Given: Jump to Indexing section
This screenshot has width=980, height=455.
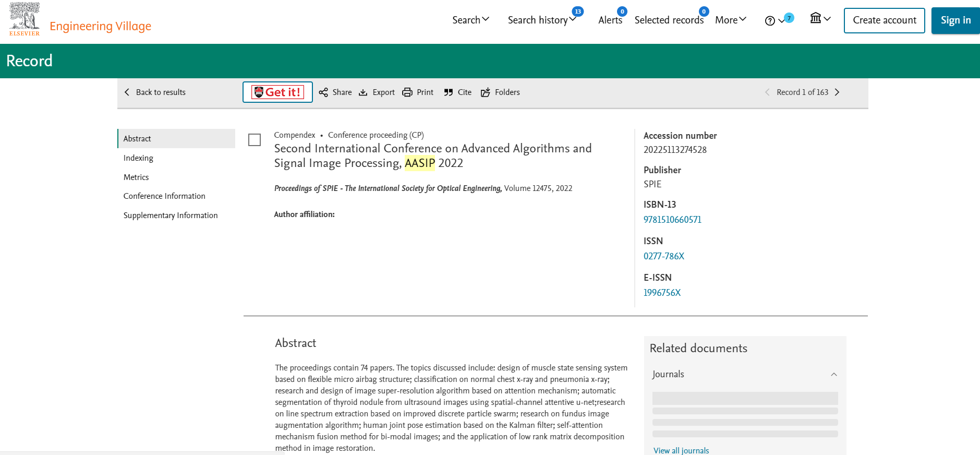Looking at the screenshot, I should click(138, 158).
